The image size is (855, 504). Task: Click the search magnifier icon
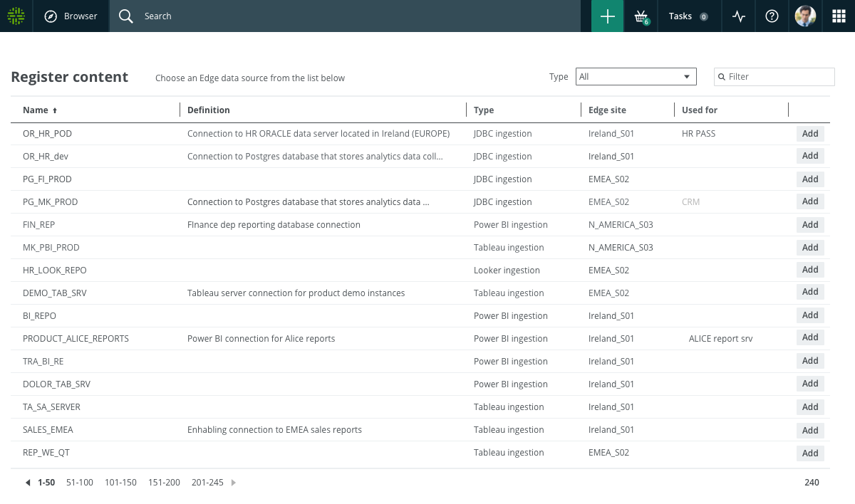(x=126, y=16)
